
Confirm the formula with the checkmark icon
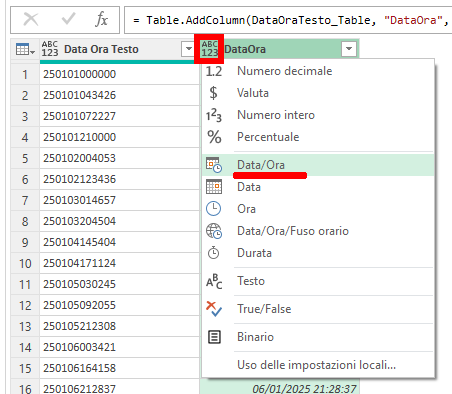pyautogui.click(x=68, y=19)
